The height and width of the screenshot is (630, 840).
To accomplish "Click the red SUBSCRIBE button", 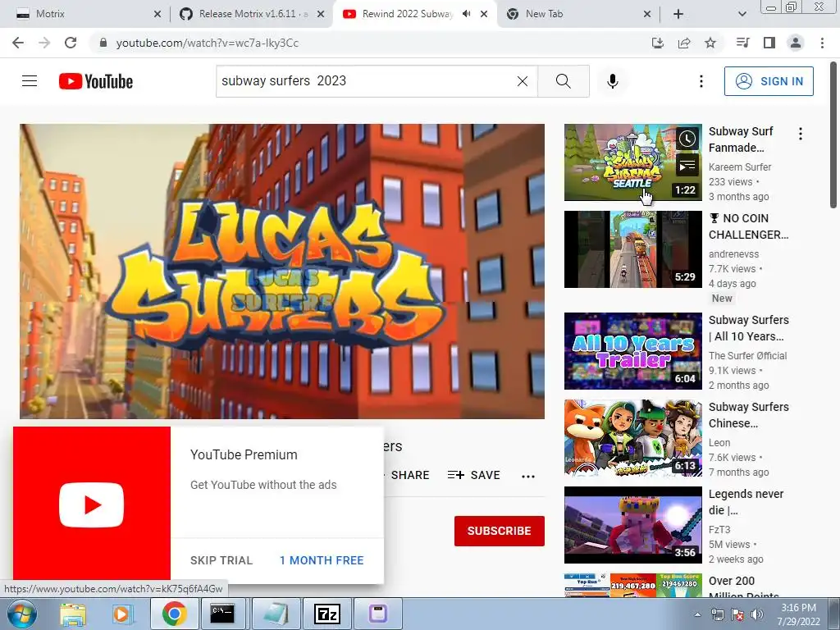I will coord(500,531).
